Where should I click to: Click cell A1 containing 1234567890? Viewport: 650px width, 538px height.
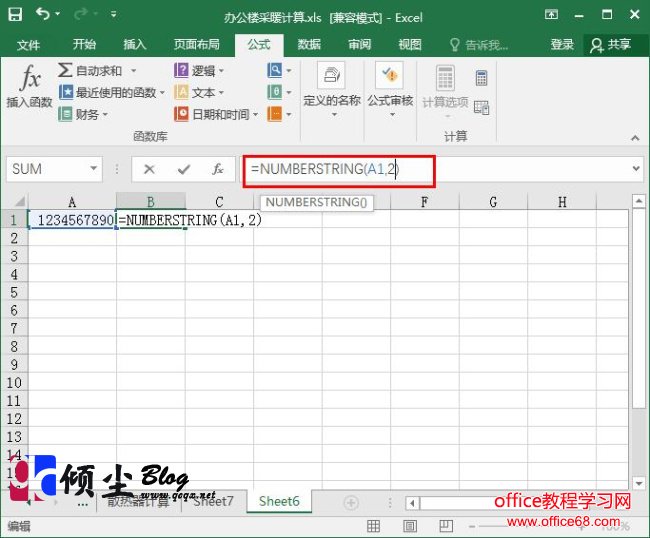tap(72, 220)
